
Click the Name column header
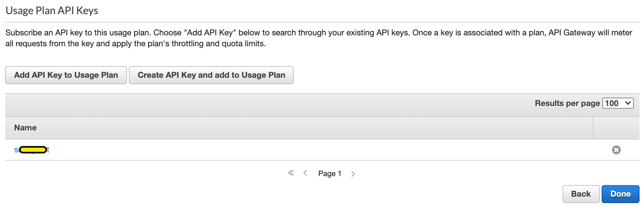(x=25, y=128)
